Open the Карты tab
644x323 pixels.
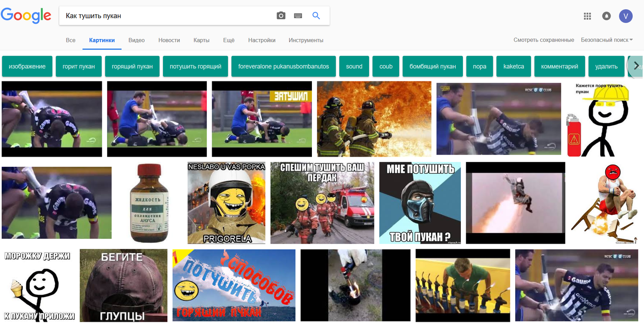click(x=201, y=40)
